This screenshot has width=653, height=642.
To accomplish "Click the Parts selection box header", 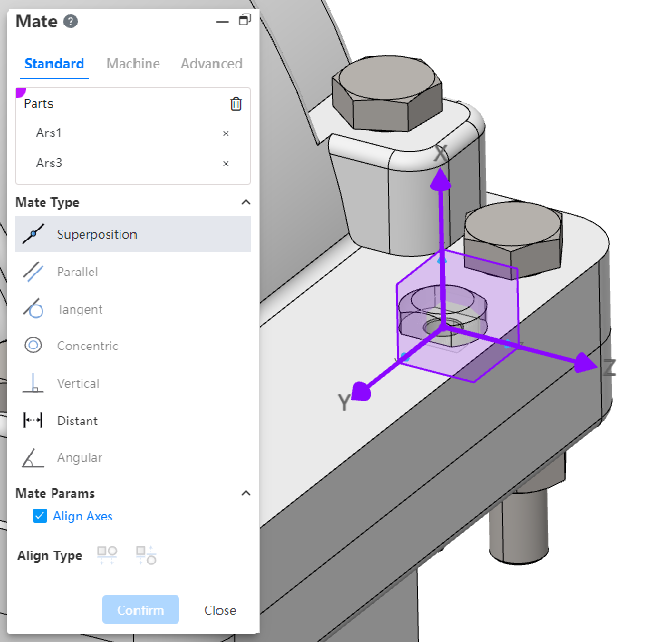I will (x=39, y=104).
